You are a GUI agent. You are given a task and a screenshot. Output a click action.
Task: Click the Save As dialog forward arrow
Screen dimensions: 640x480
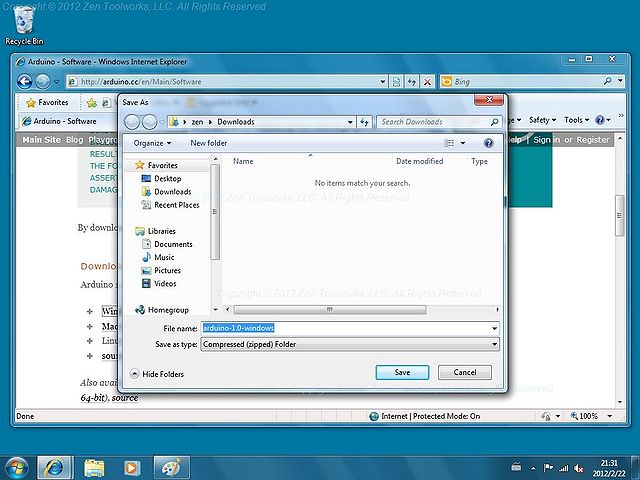[149, 122]
